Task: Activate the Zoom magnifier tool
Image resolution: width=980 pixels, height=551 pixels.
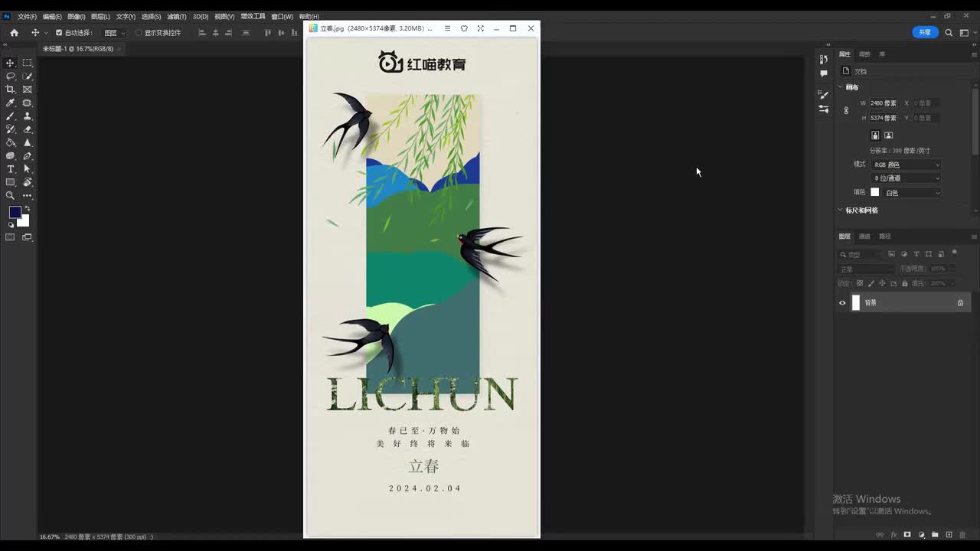Action: tap(10, 196)
